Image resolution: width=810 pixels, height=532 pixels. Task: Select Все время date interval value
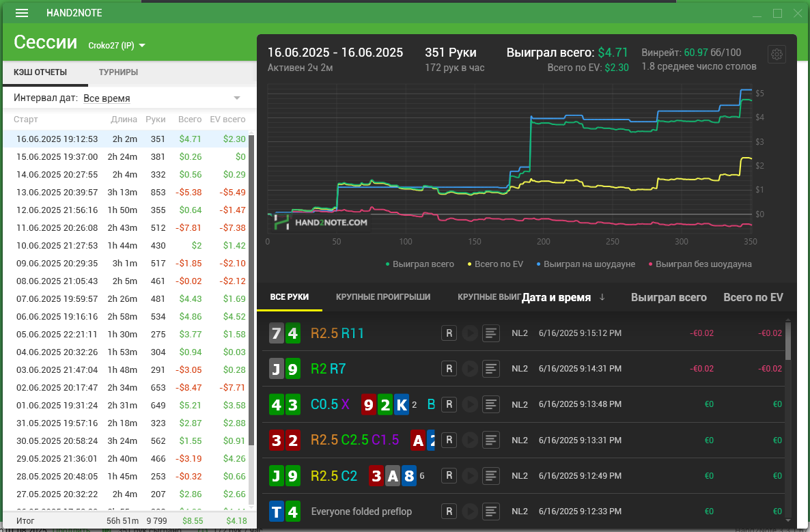click(x=107, y=98)
